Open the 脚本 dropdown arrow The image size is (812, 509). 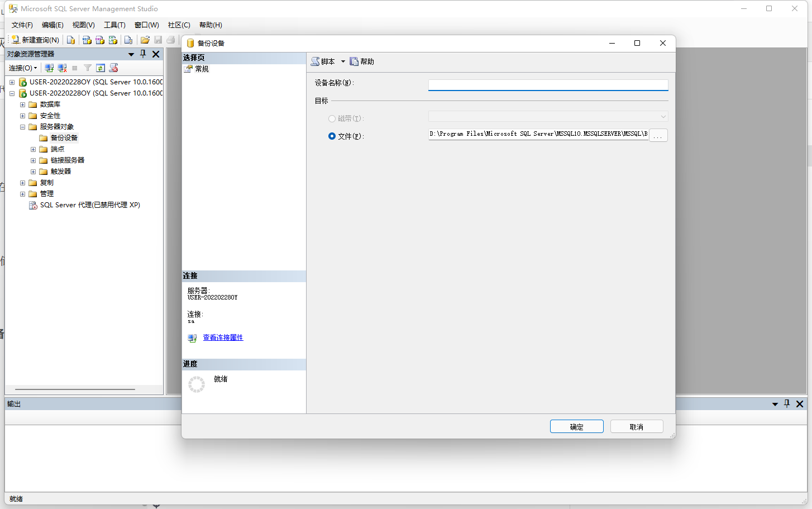[x=343, y=61]
